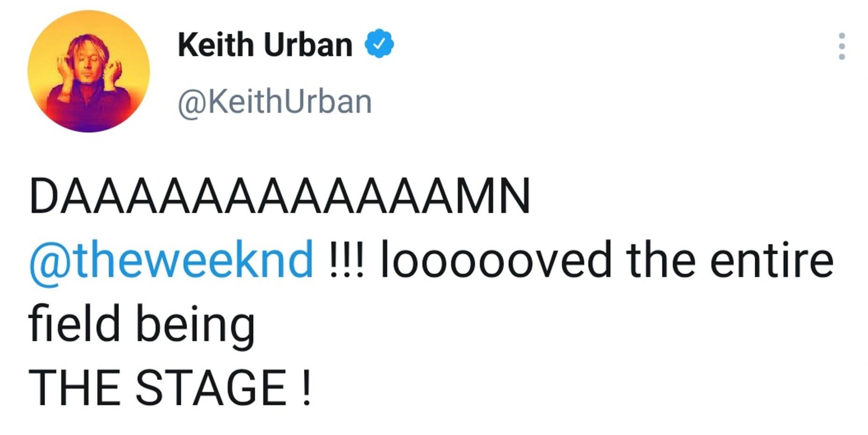Follow the @theweeknd mention link
Screen dimensions: 868x435
(171, 260)
